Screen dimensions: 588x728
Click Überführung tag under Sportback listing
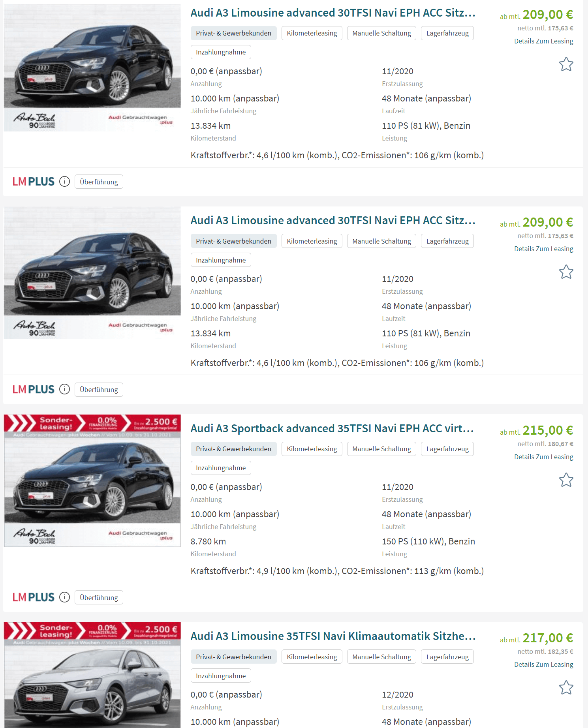tap(99, 597)
